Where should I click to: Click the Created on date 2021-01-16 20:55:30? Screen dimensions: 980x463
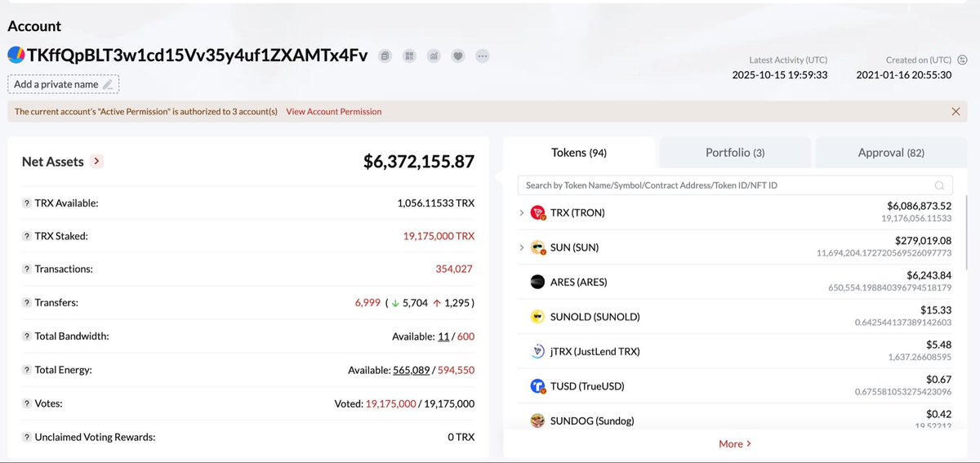click(x=904, y=74)
